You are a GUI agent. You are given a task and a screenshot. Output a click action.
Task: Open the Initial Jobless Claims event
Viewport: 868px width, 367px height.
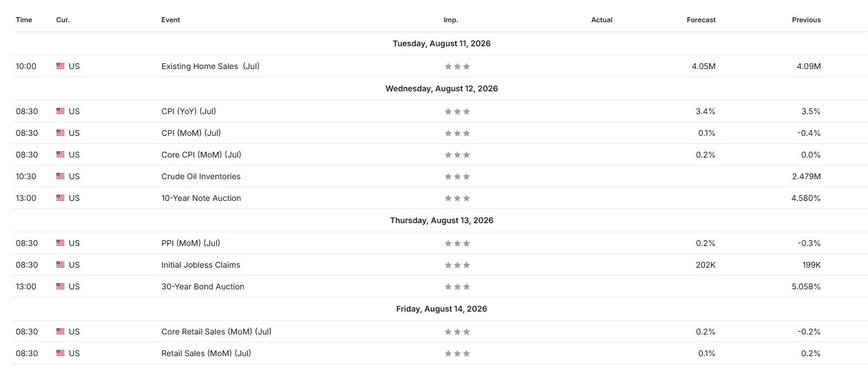[x=201, y=265]
